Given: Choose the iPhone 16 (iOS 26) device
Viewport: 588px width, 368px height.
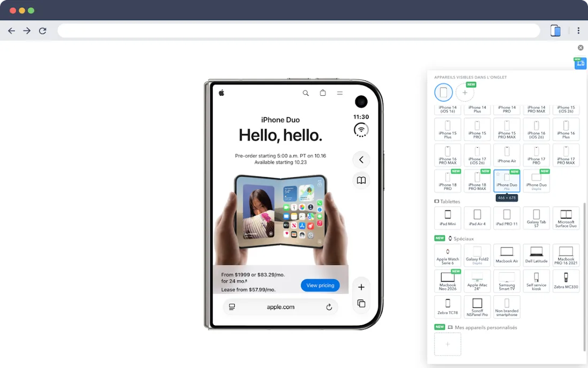Looking at the screenshot, I should click(x=536, y=129).
